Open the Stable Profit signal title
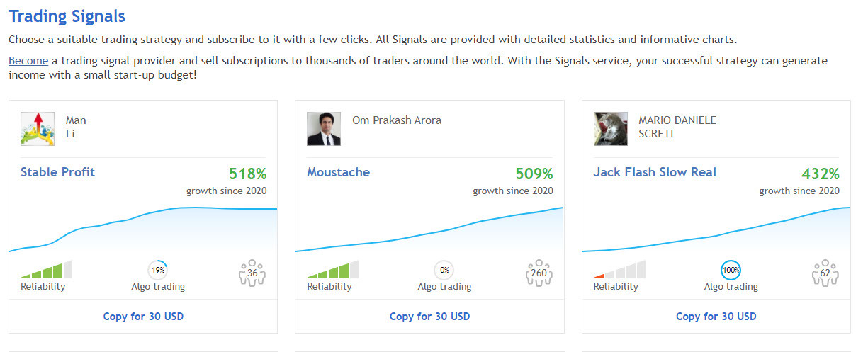This screenshot has height=352, width=868. pyautogui.click(x=57, y=172)
